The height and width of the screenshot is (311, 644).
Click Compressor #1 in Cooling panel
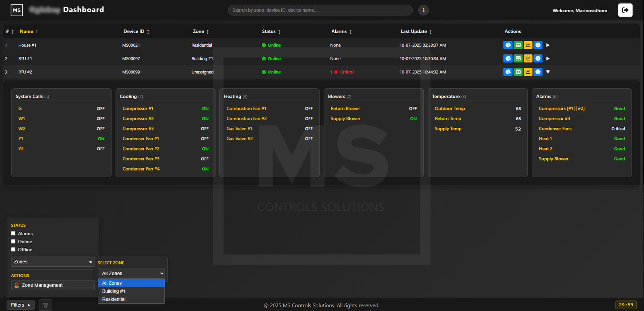138,108
